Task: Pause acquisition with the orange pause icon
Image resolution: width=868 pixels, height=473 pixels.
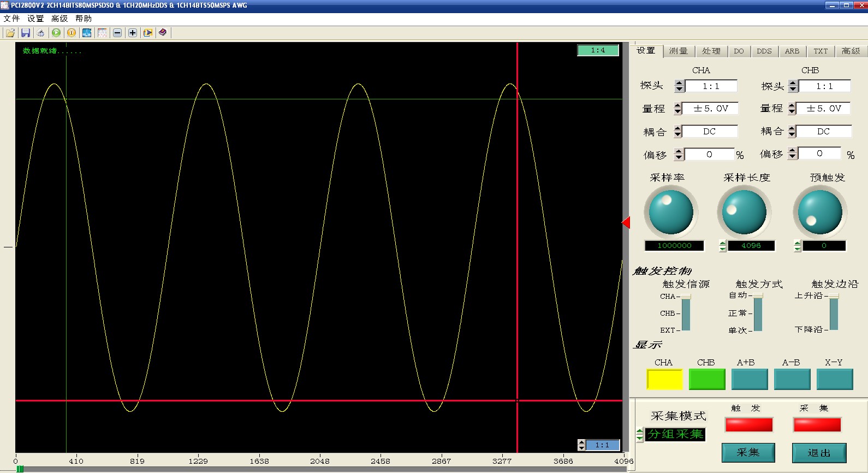Action: 72,33
